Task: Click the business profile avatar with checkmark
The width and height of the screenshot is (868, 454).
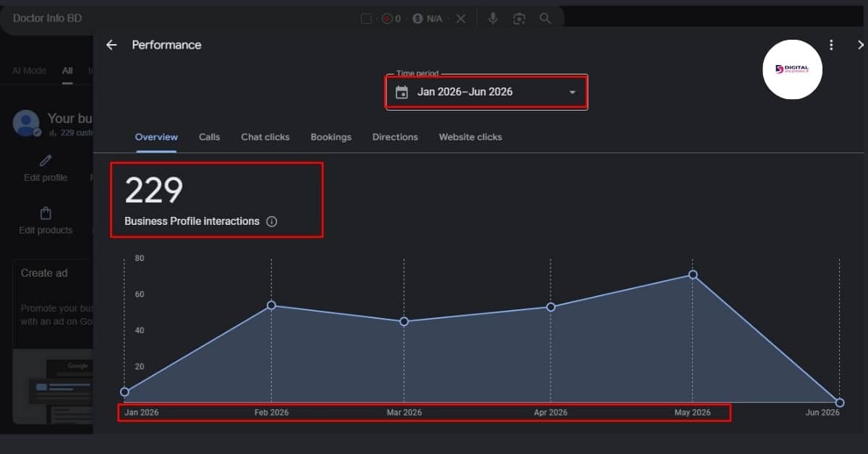Action: pyautogui.click(x=27, y=124)
